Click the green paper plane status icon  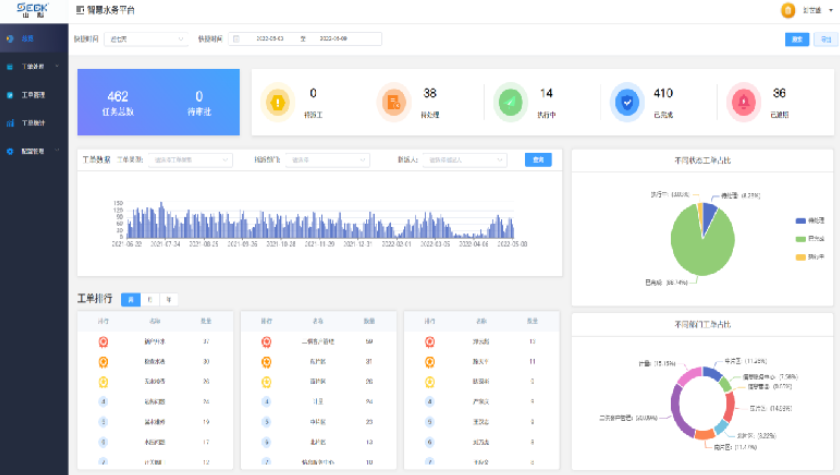510,102
